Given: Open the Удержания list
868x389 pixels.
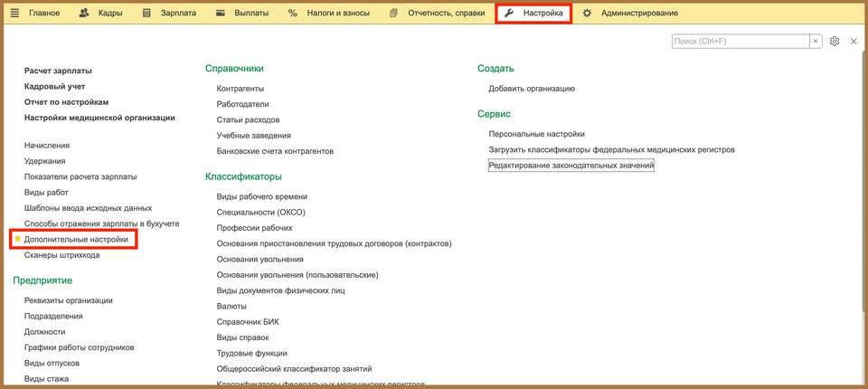Looking at the screenshot, I should [45, 161].
